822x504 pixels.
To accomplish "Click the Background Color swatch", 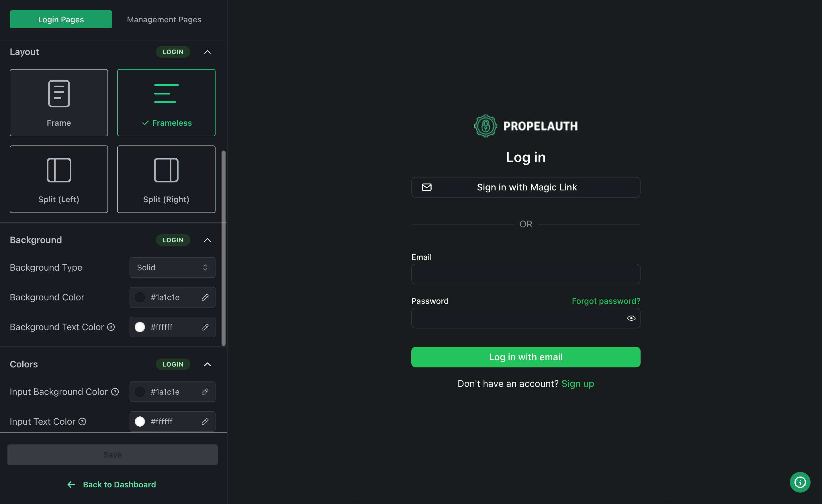I will 140,298.
